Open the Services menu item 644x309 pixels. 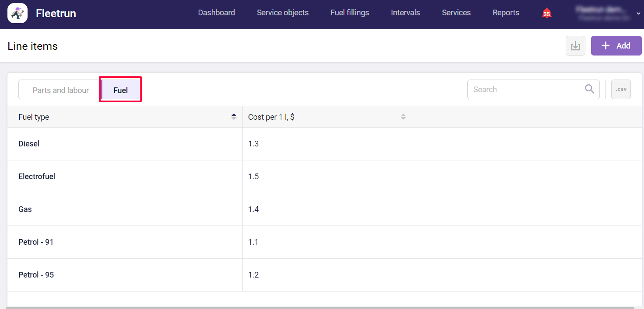(456, 13)
